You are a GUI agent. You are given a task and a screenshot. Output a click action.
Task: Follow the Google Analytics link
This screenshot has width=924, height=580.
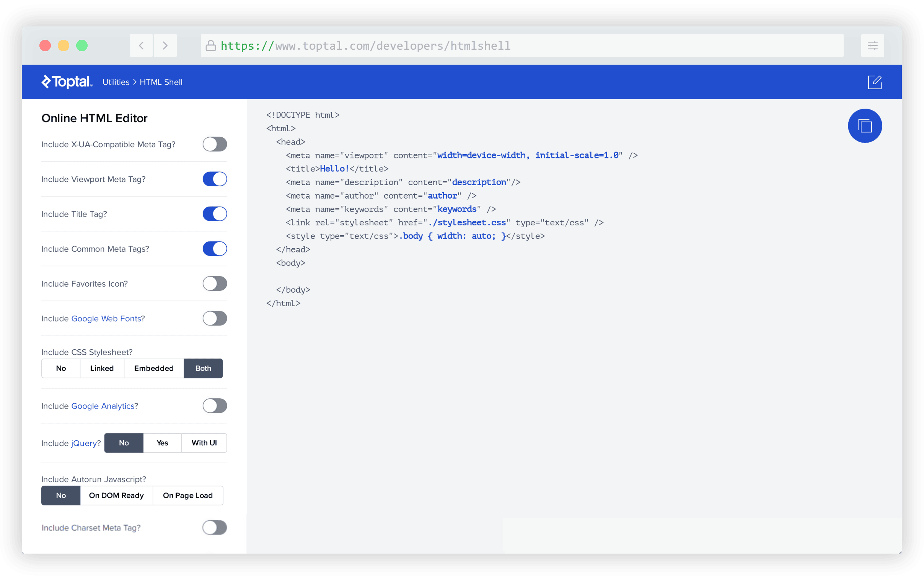coord(103,406)
